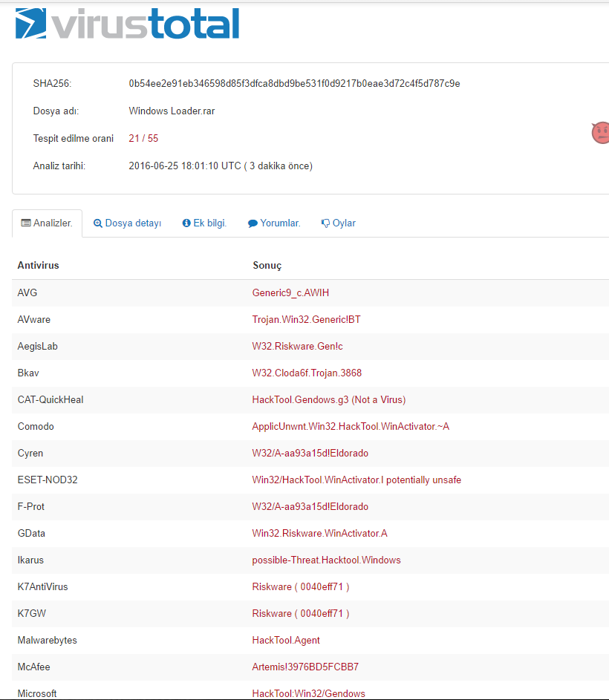Click the W32.Riskware.Gen!c result
609x700 pixels.
297,347
